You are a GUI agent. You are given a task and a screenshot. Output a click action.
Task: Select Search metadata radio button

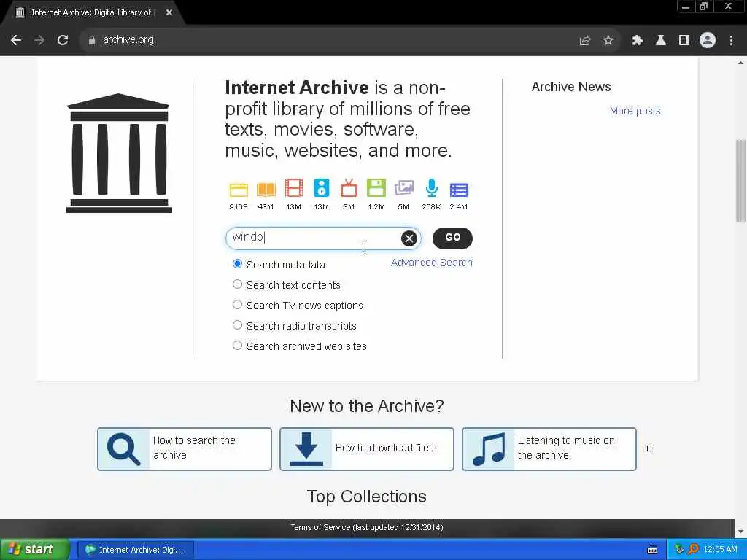click(237, 264)
